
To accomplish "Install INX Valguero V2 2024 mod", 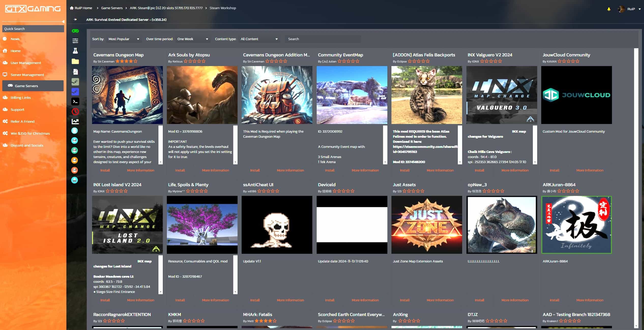I will pos(479,170).
